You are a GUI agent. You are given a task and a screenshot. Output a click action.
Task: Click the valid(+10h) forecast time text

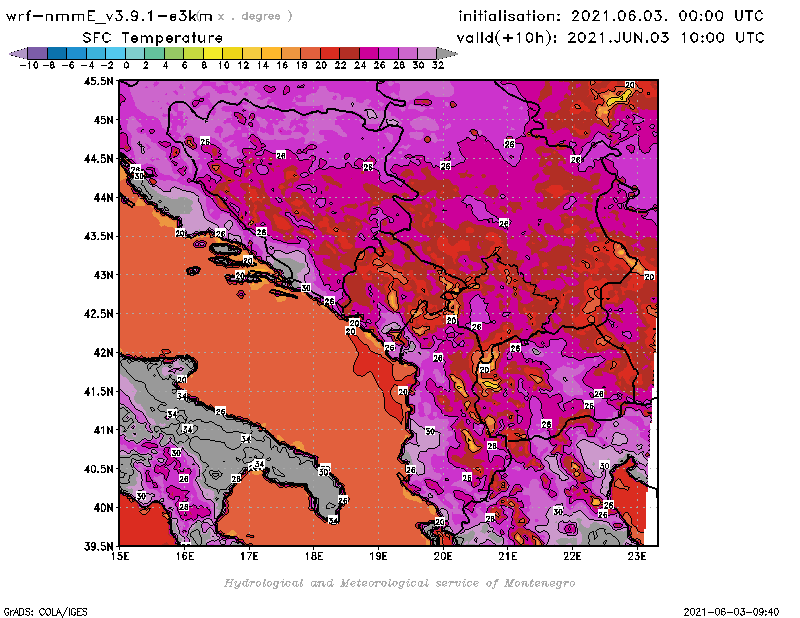610,37
